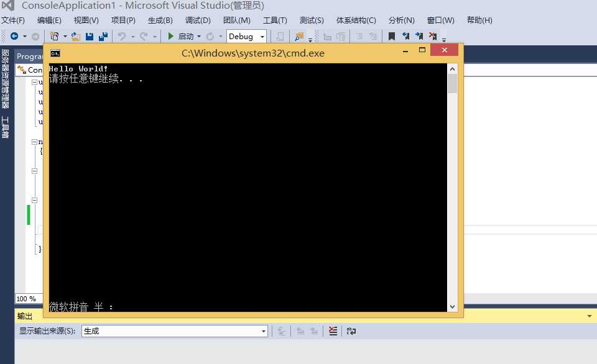Click the Visual Studio logo icon
The width and height of the screenshot is (597, 364).
8,5
